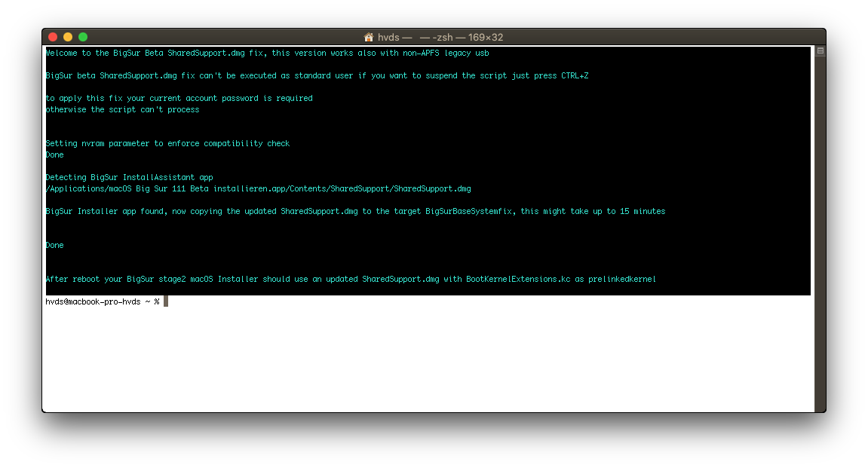Close the Terminal window with red button
868x468 pixels.
tap(53, 37)
